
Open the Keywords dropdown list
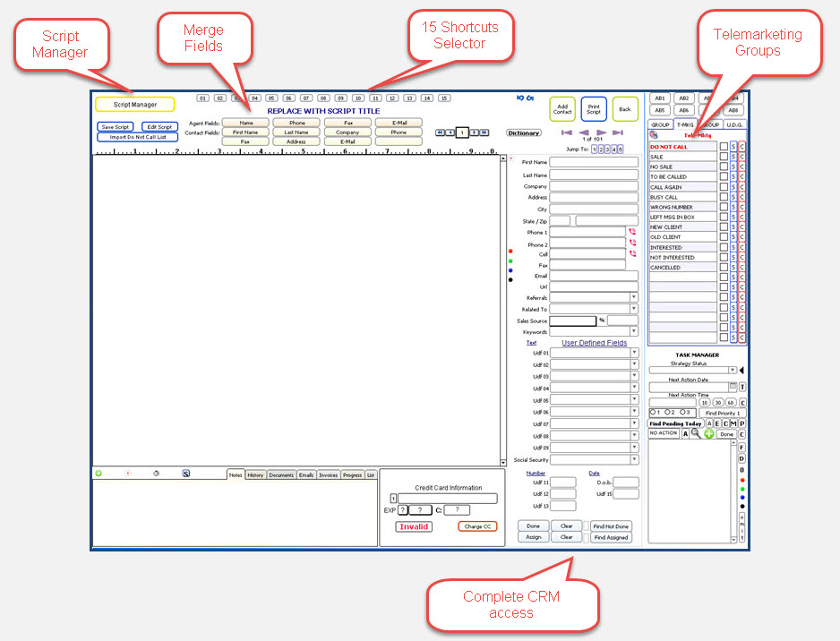(x=634, y=332)
